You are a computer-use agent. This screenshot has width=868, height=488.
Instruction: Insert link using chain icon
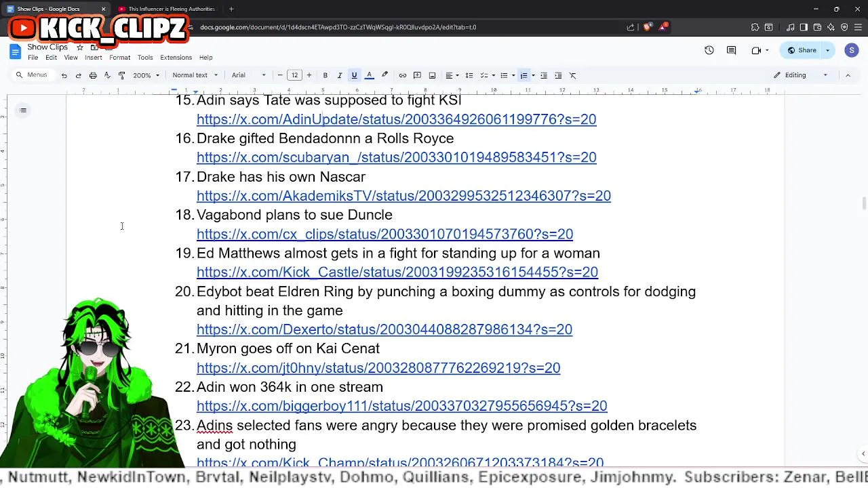(402, 75)
